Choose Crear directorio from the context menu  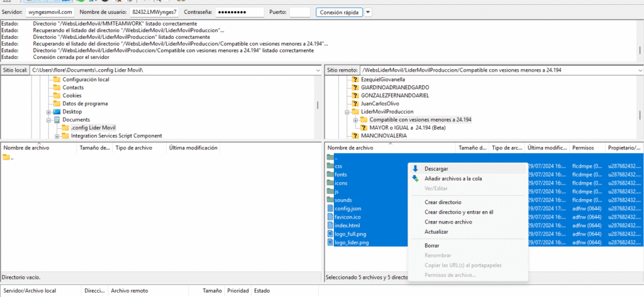pyautogui.click(x=443, y=202)
